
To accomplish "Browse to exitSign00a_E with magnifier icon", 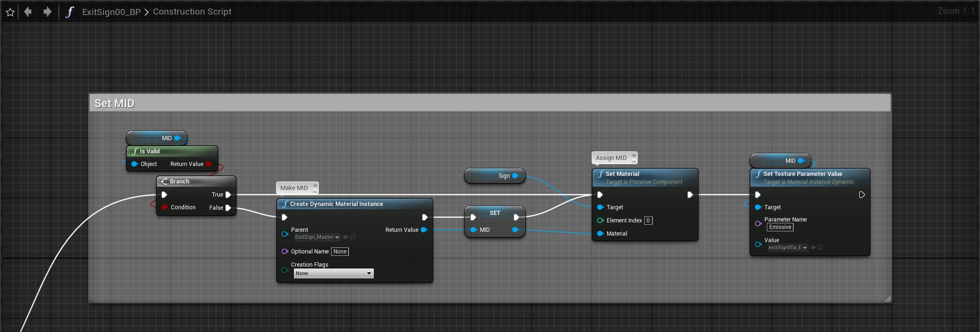I will [820, 248].
